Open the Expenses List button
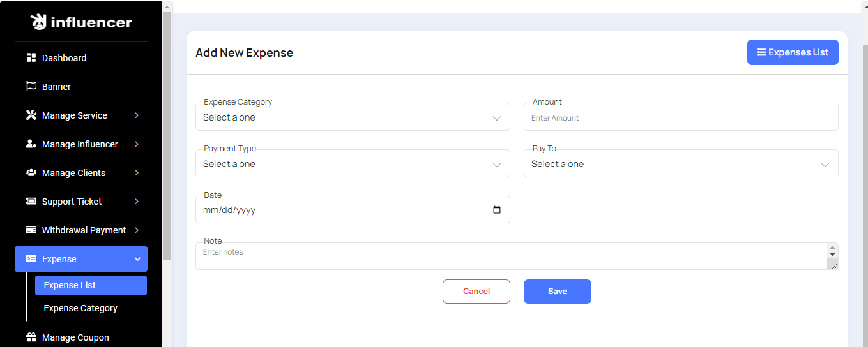The height and width of the screenshot is (347, 868). tap(792, 52)
